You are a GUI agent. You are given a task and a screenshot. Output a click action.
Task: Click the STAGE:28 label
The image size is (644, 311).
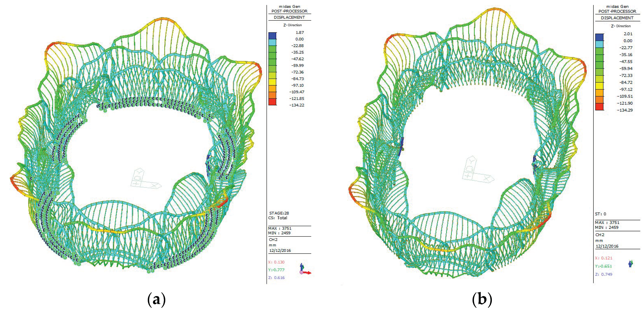tap(279, 213)
